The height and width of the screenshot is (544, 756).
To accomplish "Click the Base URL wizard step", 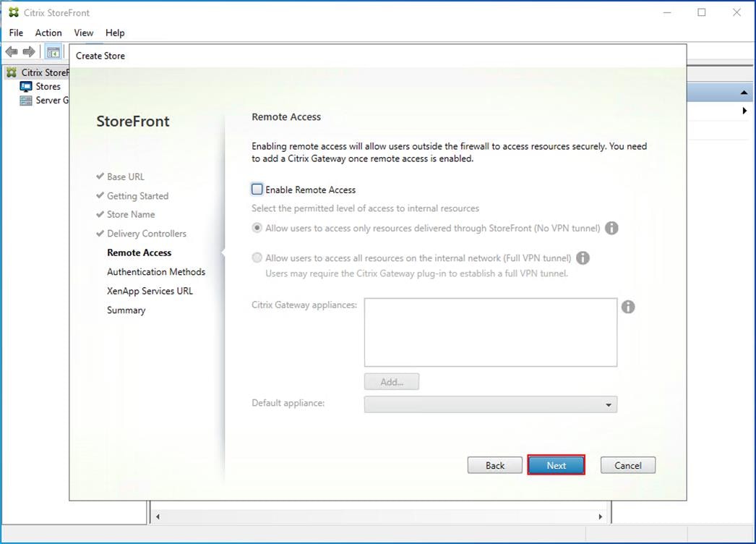I will pos(125,177).
